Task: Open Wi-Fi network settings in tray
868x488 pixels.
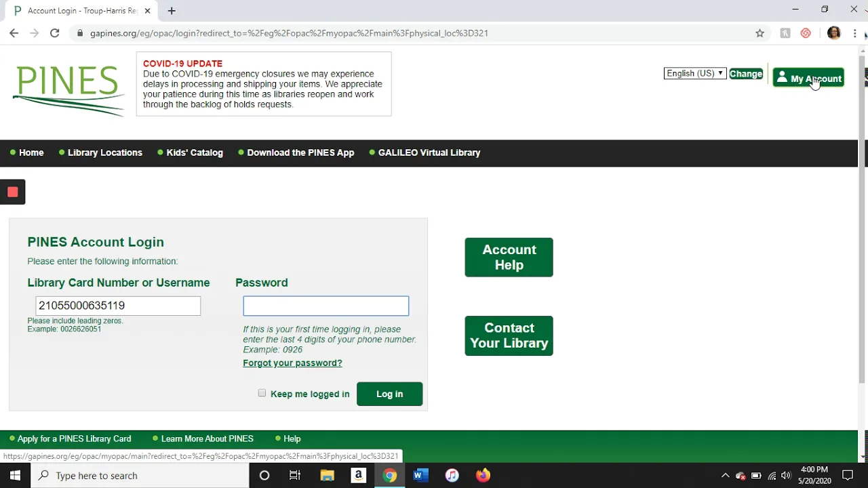Action: click(772, 476)
